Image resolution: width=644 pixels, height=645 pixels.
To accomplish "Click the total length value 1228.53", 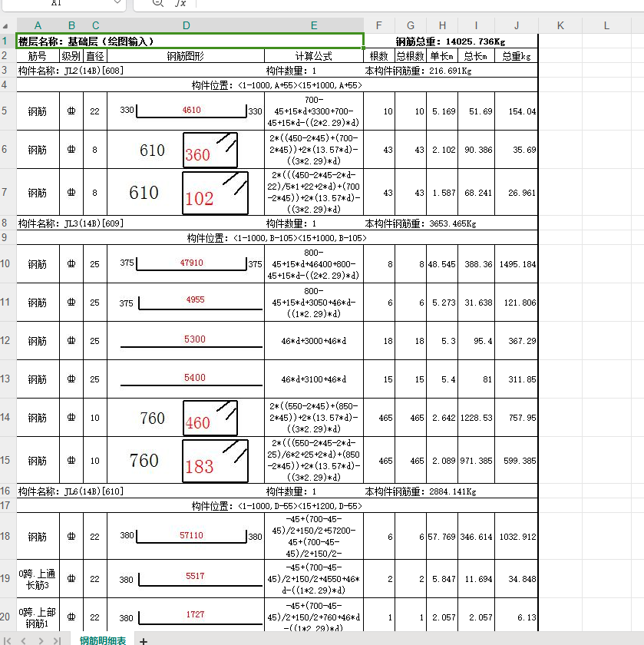I will pos(476,418).
